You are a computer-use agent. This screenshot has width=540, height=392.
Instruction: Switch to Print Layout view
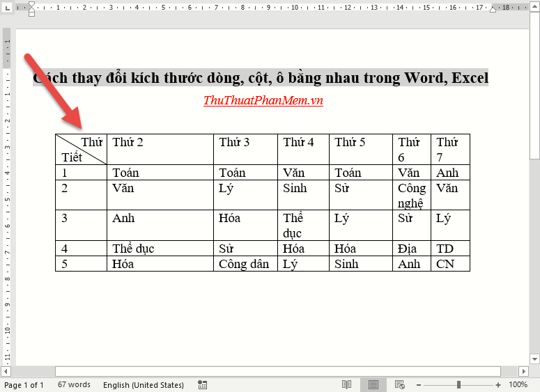(373, 385)
